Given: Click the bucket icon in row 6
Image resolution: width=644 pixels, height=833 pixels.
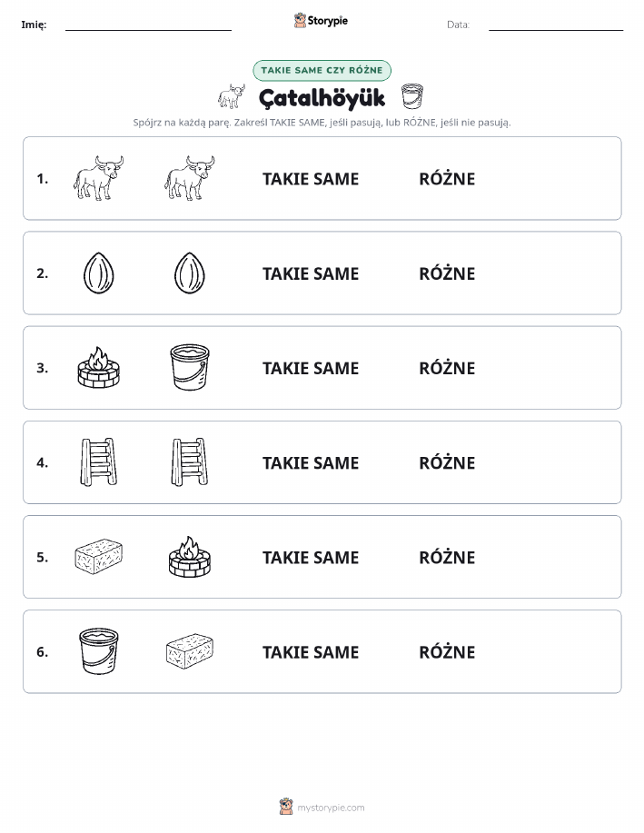Looking at the screenshot, I should 99,650.
